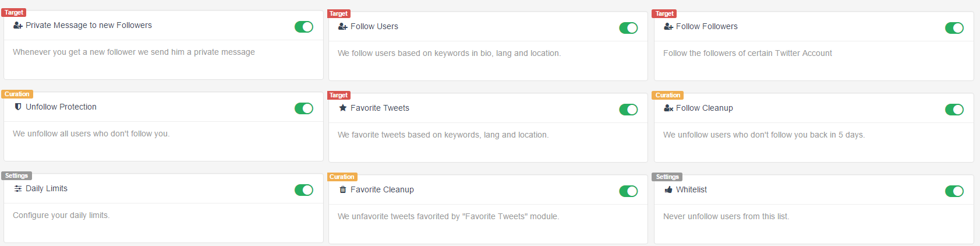Toggle the Follow Followers module off
Screen dimensions: 980x246
pos(954,28)
